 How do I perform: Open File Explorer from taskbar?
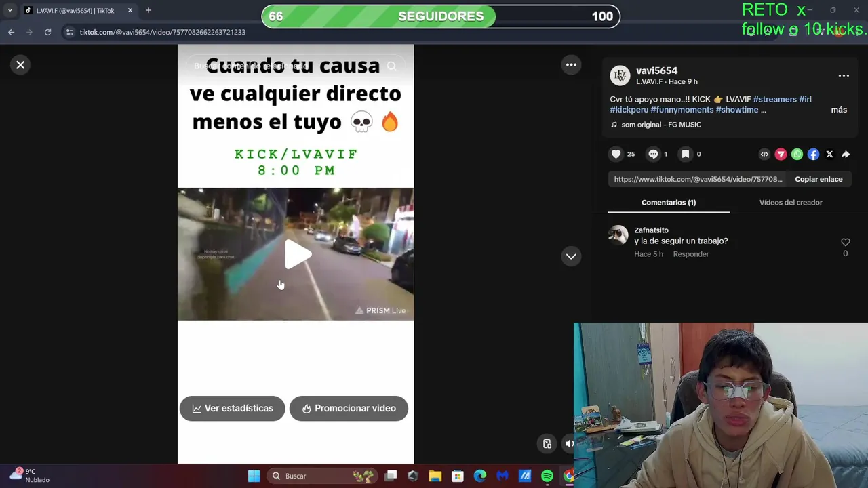435,476
